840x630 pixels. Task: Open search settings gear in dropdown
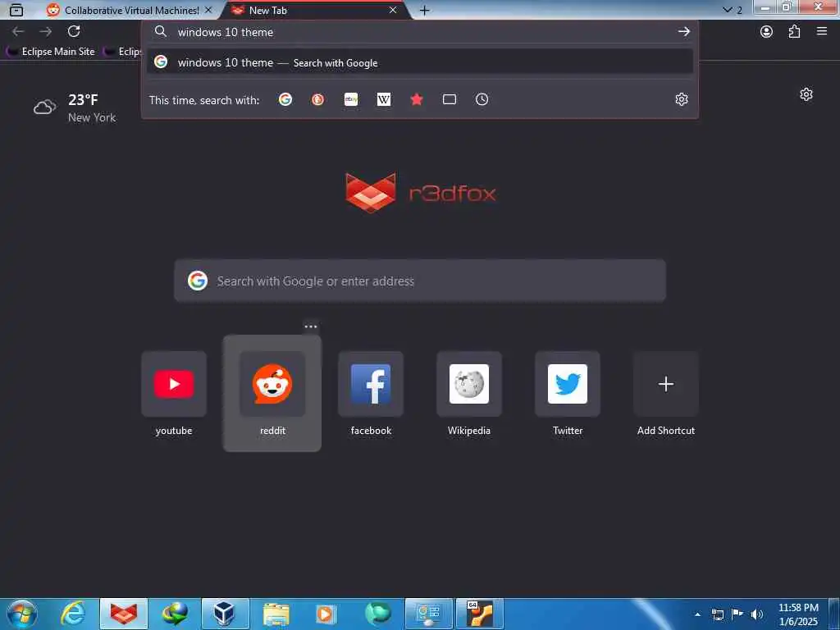click(682, 99)
